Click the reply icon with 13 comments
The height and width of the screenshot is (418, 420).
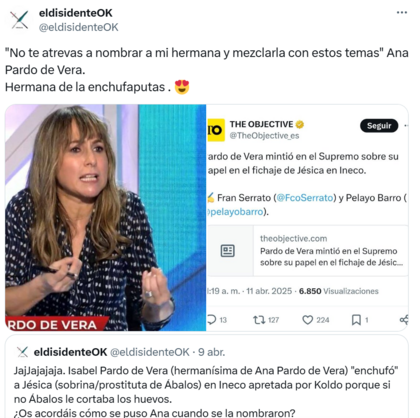[x=211, y=320]
